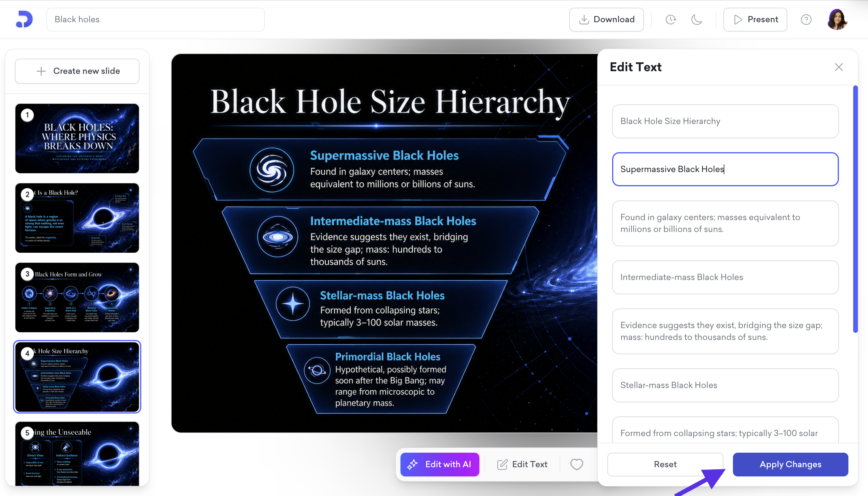Screen dimensions: 868x496
Task: Click Apply Changes button
Action: pos(790,464)
